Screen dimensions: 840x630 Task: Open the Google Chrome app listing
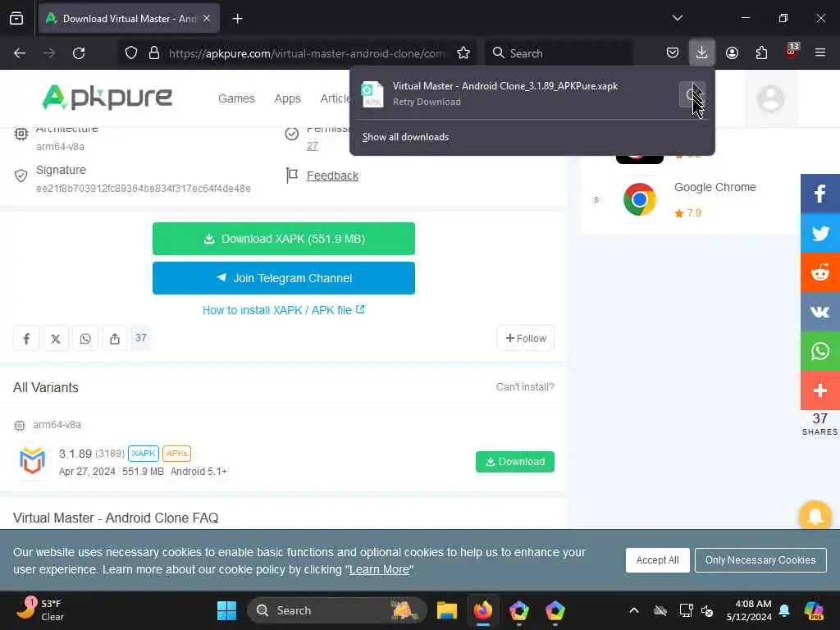coord(714,187)
